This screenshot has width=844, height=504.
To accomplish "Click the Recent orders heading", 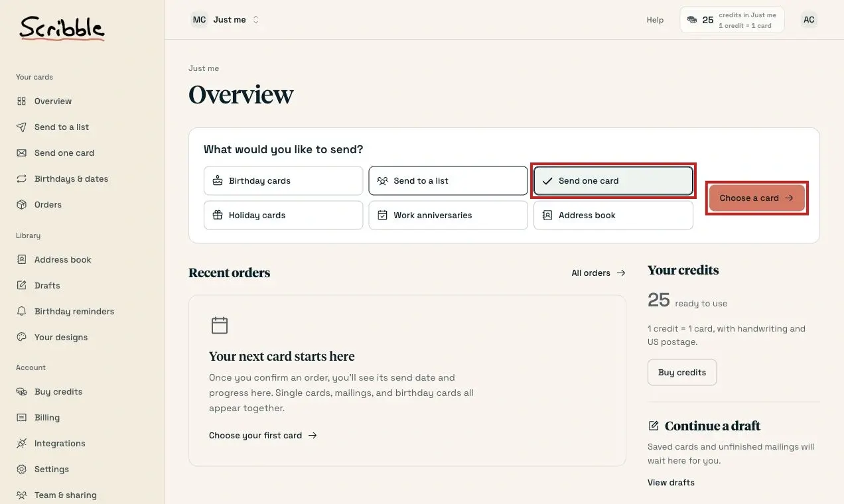I will click(x=230, y=273).
